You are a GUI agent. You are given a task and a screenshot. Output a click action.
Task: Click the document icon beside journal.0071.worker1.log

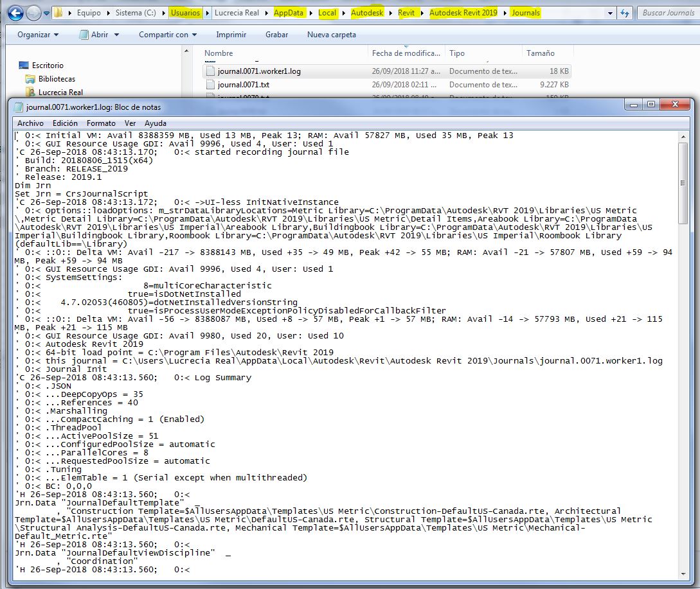[x=211, y=71]
